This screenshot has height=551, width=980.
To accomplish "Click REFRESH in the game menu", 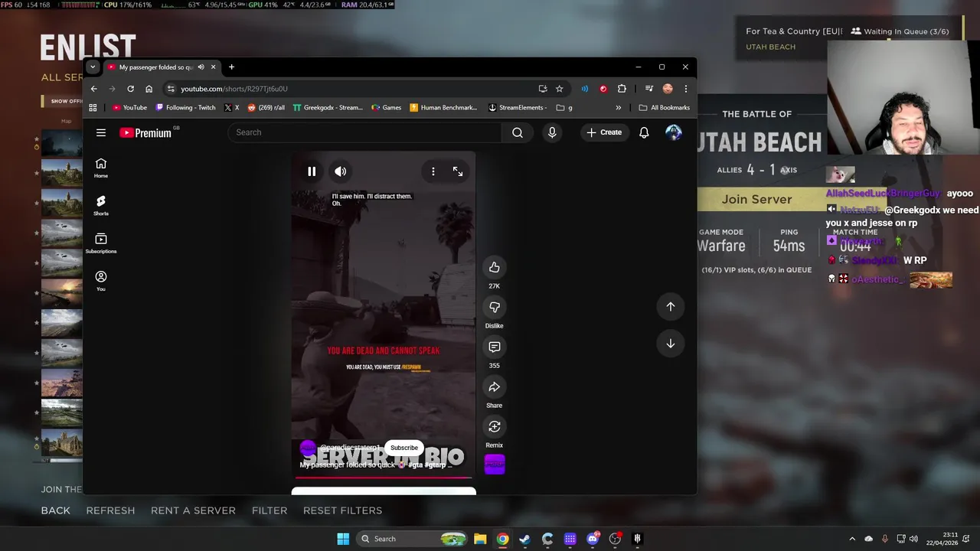I will 110,510.
